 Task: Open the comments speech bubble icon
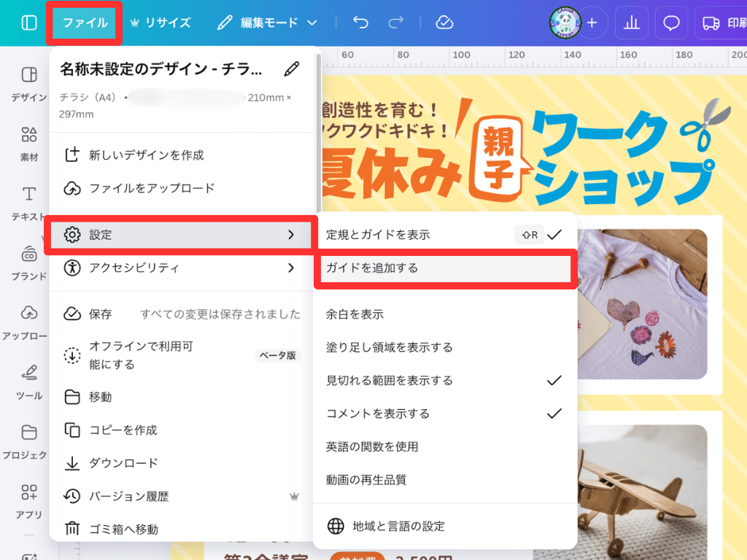point(671,23)
